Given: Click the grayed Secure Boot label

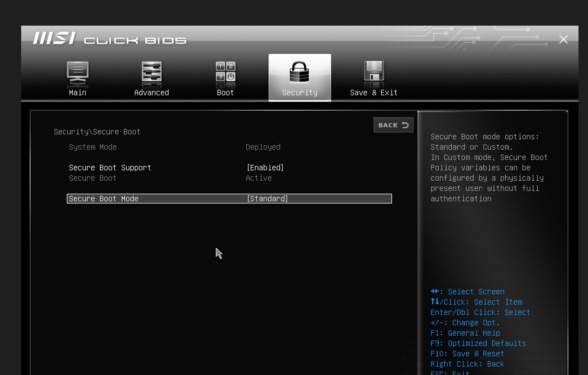Looking at the screenshot, I should [93, 178].
